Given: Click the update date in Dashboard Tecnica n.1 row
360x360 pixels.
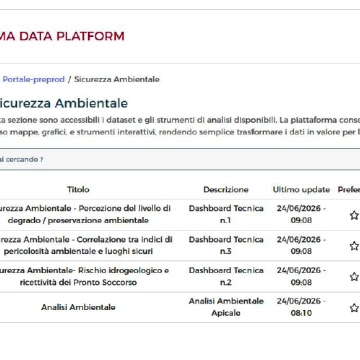Looking at the screenshot, I should 301,214.
